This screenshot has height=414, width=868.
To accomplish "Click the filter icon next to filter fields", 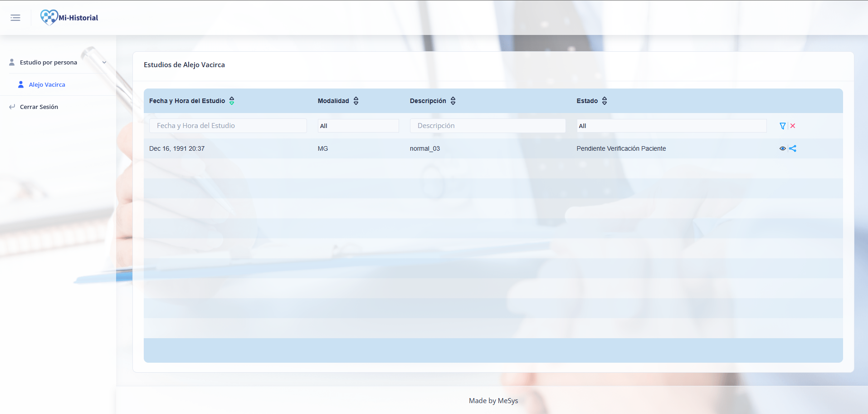I will pyautogui.click(x=782, y=126).
